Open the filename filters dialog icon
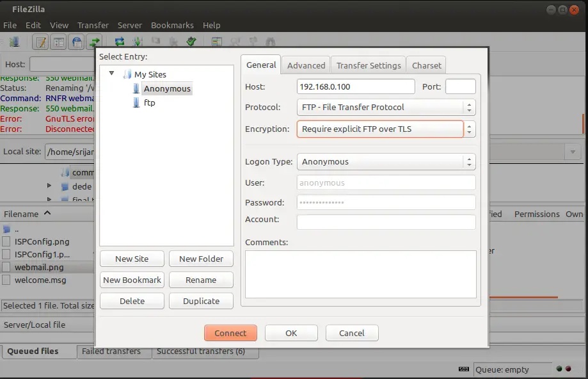 point(217,42)
